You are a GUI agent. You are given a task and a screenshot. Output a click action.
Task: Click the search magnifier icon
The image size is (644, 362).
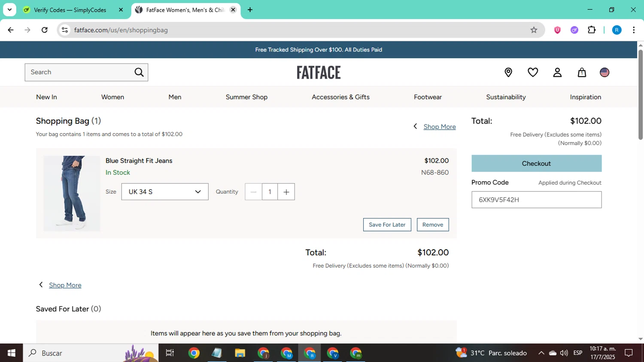[x=139, y=72]
